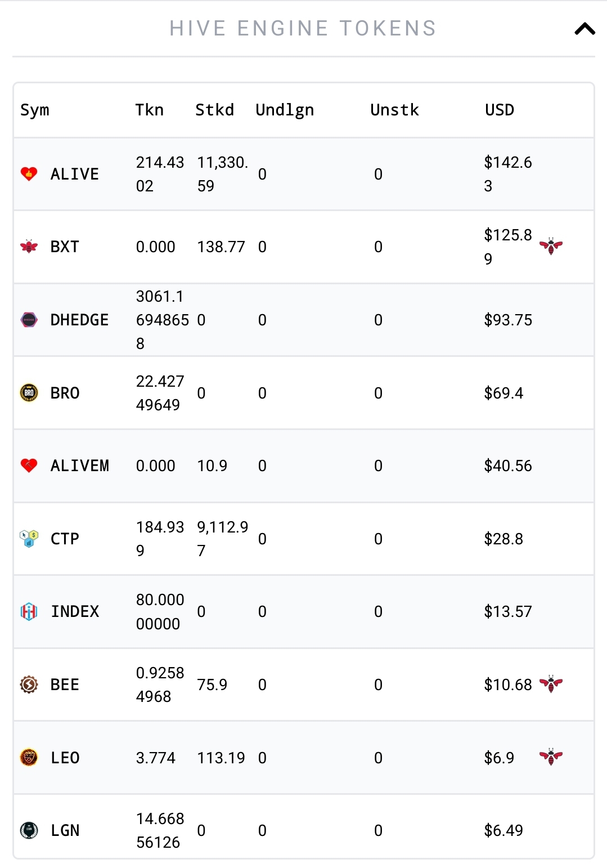607x868 pixels.
Task: Select the DHEDGE token name
Action: (x=79, y=320)
